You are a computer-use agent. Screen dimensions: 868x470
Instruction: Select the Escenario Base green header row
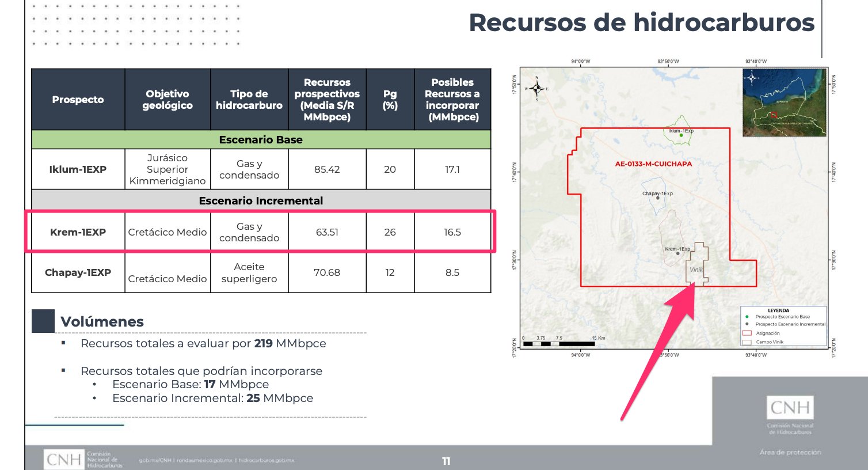(261, 140)
